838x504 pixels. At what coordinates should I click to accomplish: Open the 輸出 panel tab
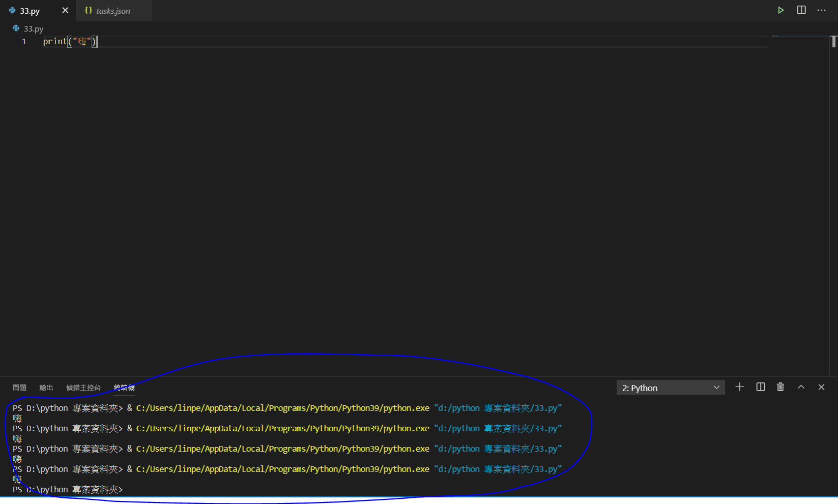[46, 387]
